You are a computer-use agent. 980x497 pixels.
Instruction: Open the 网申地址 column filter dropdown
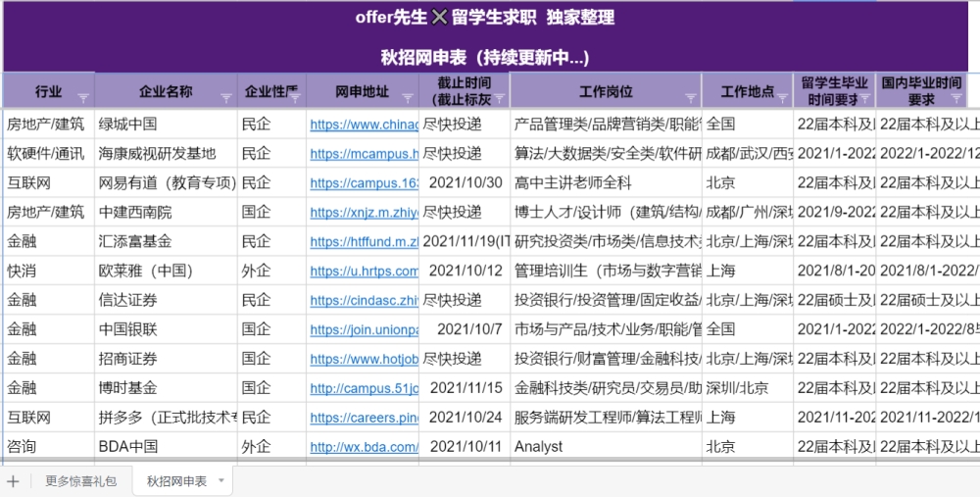coord(408,98)
